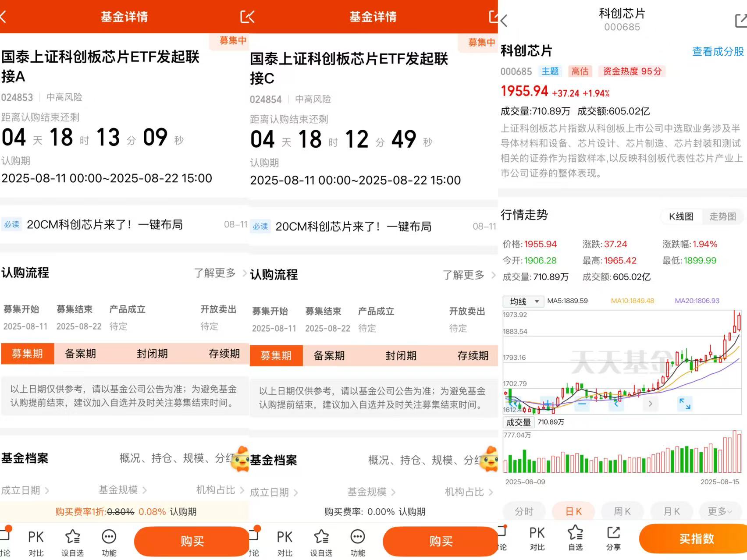Tap the volume bar chart under 成交量
The height and width of the screenshot is (560, 747).
pos(622,453)
